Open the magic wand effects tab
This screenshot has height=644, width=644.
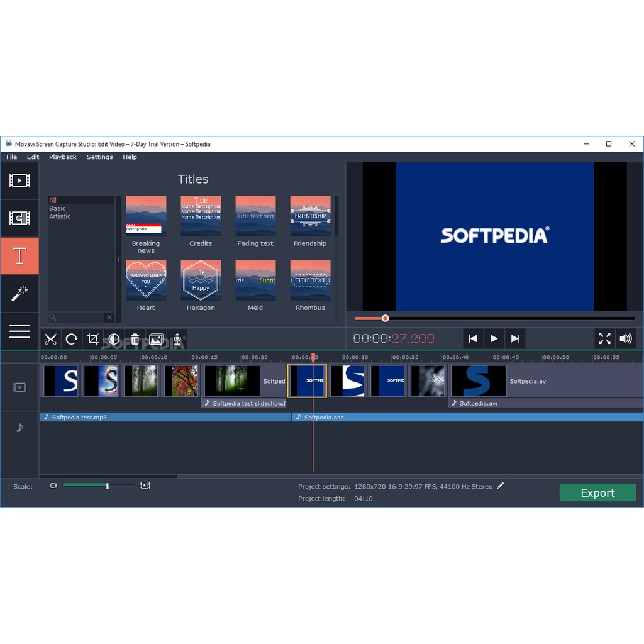click(x=19, y=293)
